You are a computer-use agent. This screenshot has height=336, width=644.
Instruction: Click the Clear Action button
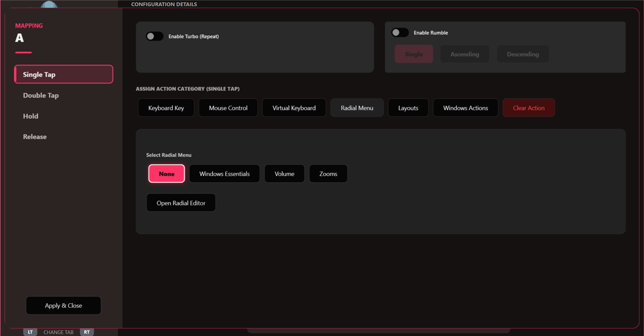point(529,108)
